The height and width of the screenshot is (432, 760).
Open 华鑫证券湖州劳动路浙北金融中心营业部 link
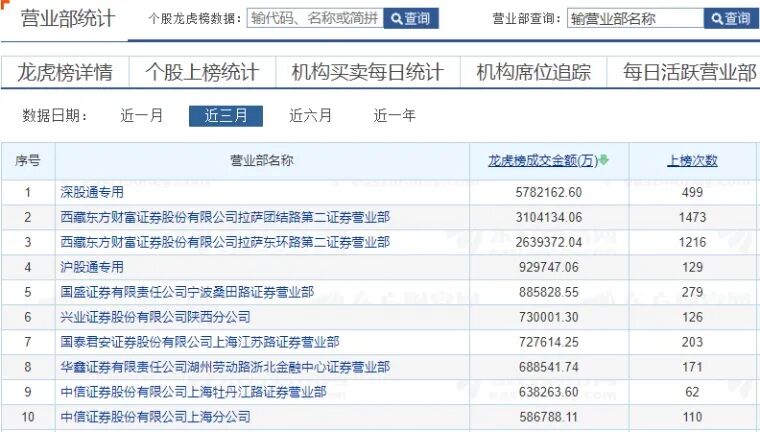[x=225, y=367]
